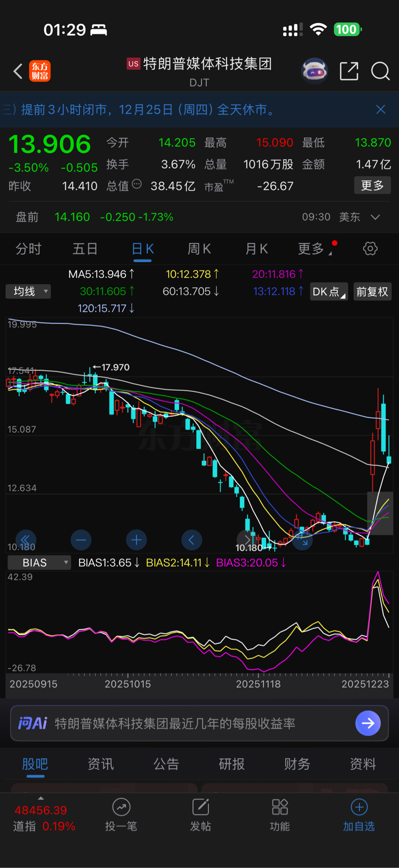Open 更多 chart period options
This screenshot has height=868, width=399.
tap(315, 249)
